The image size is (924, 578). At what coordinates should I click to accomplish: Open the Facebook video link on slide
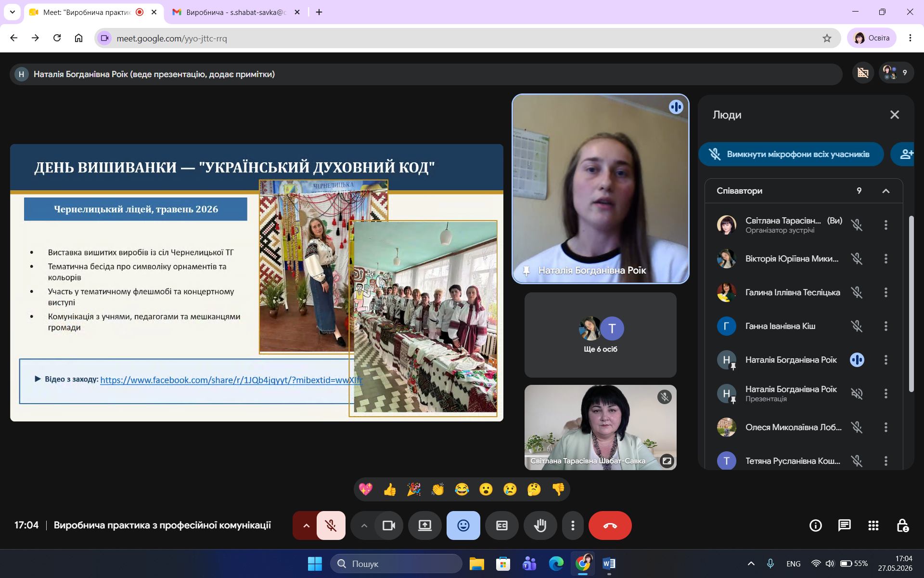click(x=231, y=380)
